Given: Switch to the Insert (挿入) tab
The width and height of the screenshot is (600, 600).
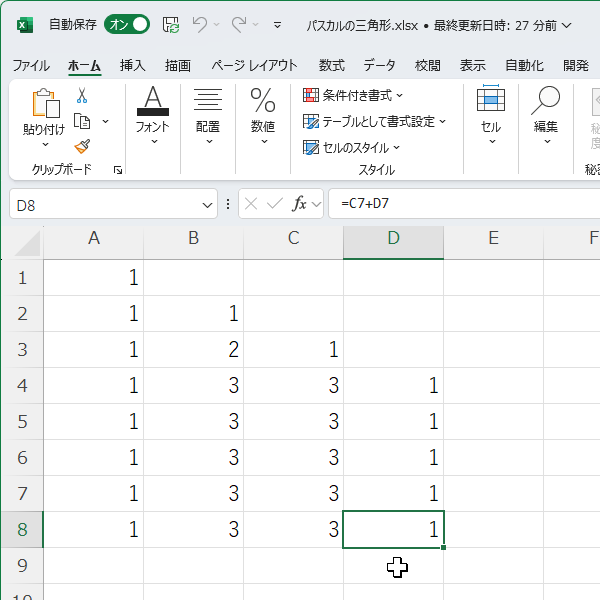Looking at the screenshot, I should coord(133,66).
